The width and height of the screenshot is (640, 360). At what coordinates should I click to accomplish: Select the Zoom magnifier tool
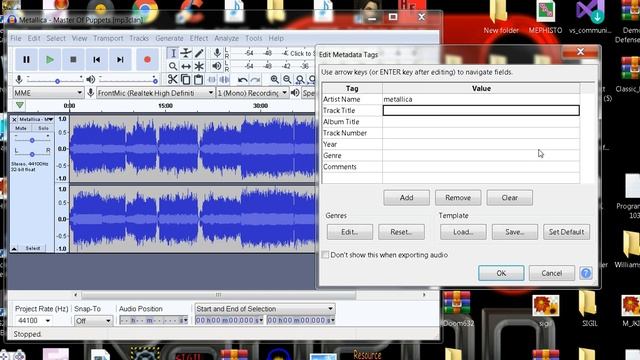click(x=173, y=66)
